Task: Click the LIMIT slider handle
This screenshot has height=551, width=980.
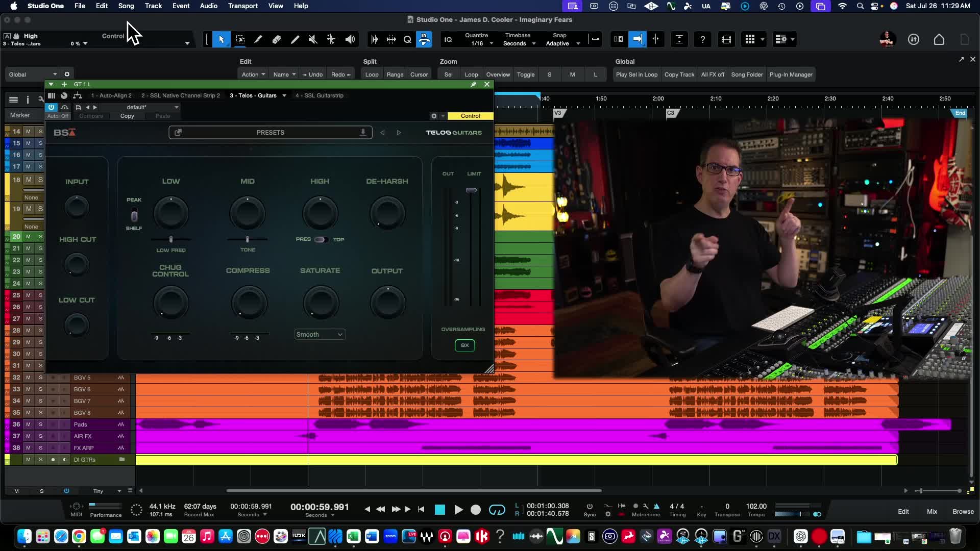Action: (x=472, y=190)
